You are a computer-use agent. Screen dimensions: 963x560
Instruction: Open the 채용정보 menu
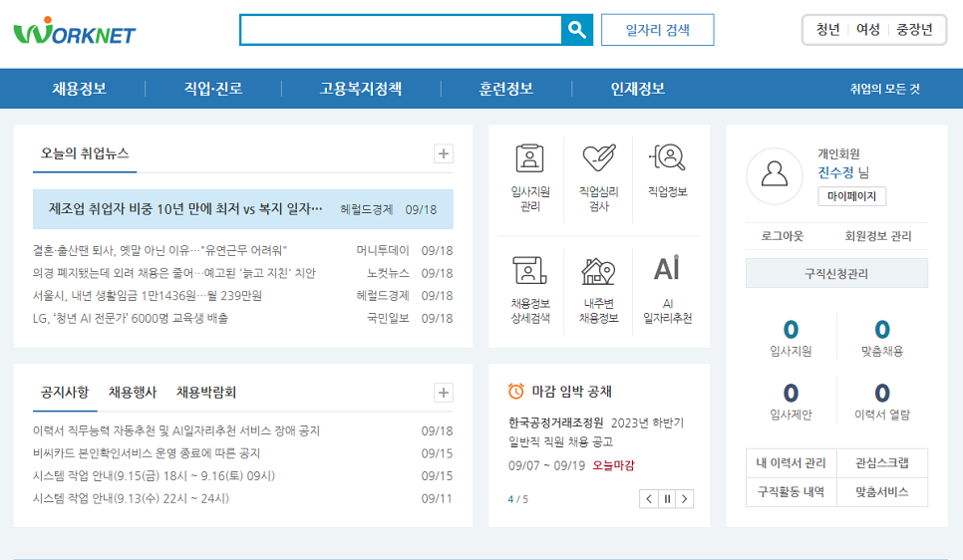click(x=79, y=89)
